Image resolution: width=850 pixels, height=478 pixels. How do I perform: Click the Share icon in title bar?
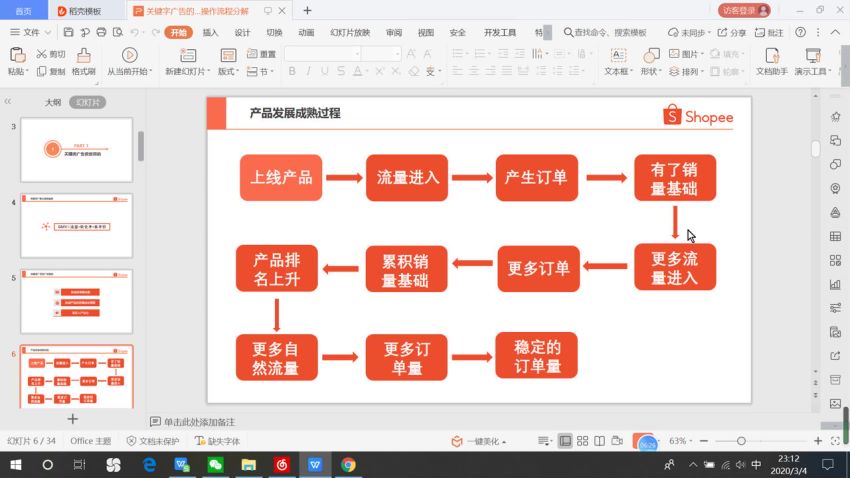(722, 33)
